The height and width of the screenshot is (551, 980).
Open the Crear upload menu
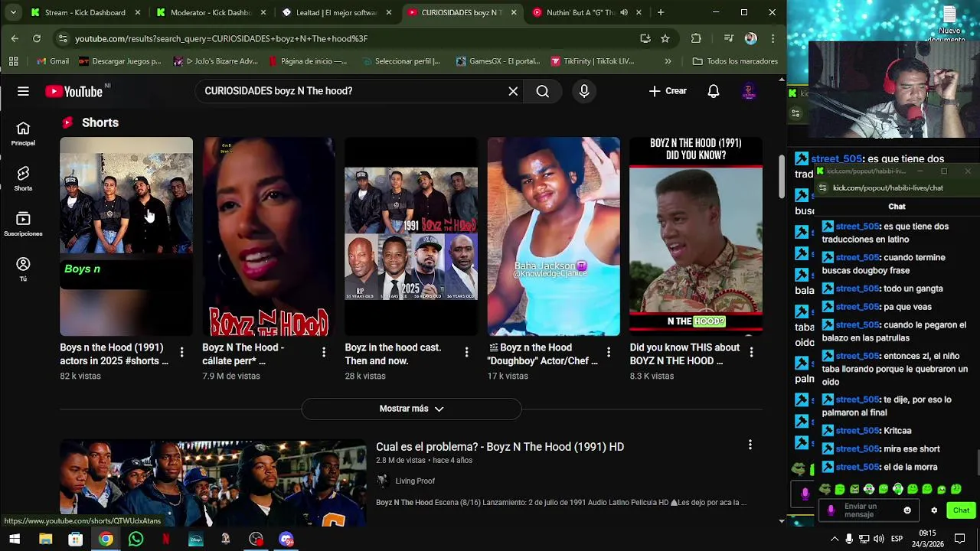pos(668,91)
